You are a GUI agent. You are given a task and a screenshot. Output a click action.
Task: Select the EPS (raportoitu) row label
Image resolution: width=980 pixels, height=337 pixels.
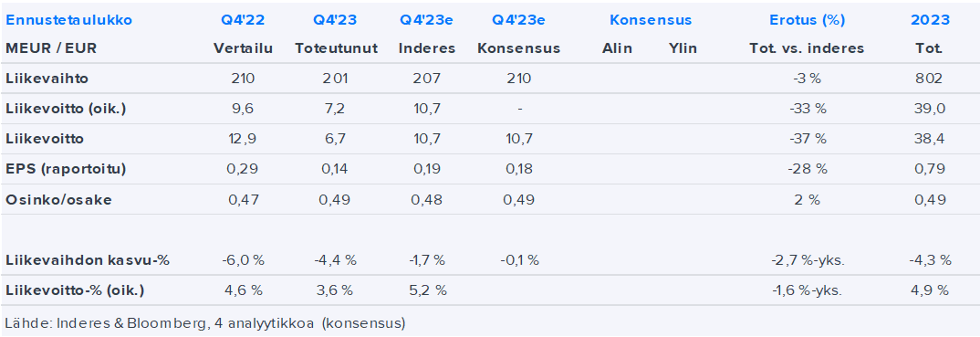click(65, 169)
